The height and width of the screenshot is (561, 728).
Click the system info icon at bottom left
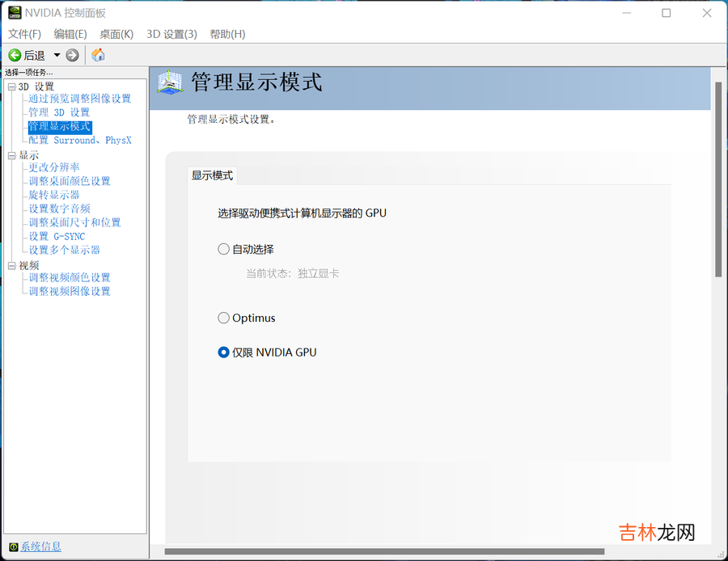pyautogui.click(x=12, y=547)
